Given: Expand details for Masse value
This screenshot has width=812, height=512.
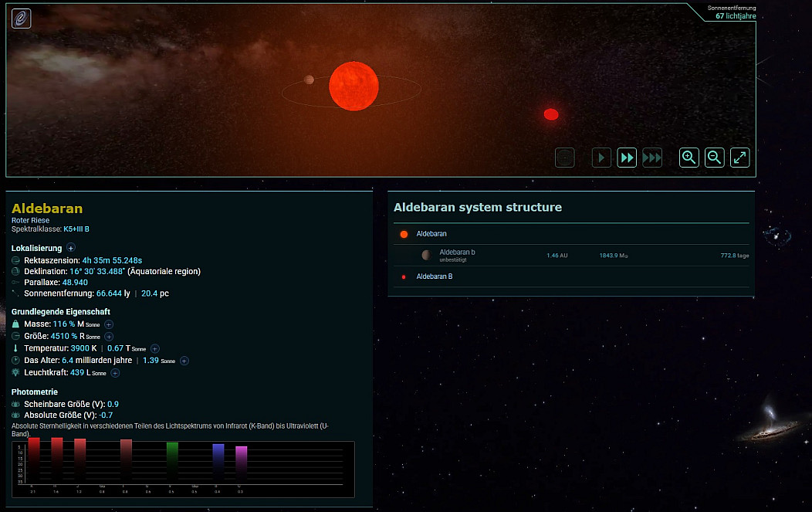Looking at the screenshot, I should pos(109,324).
